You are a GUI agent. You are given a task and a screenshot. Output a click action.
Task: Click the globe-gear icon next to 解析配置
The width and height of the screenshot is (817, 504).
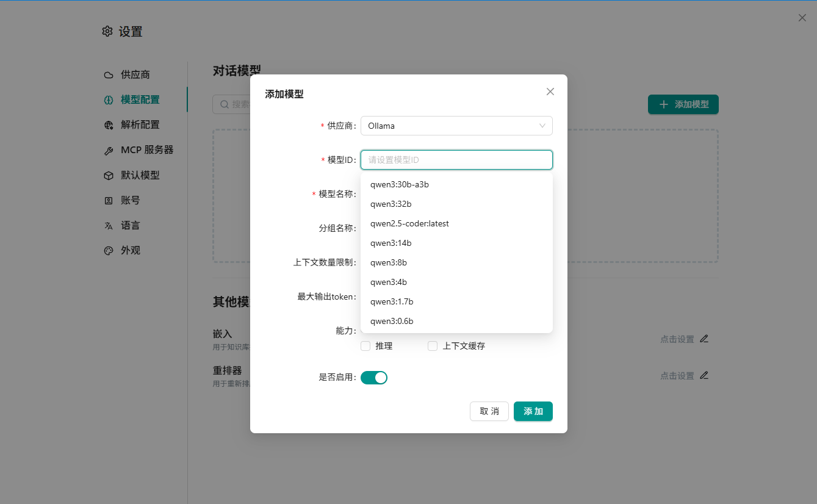pyautogui.click(x=109, y=125)
